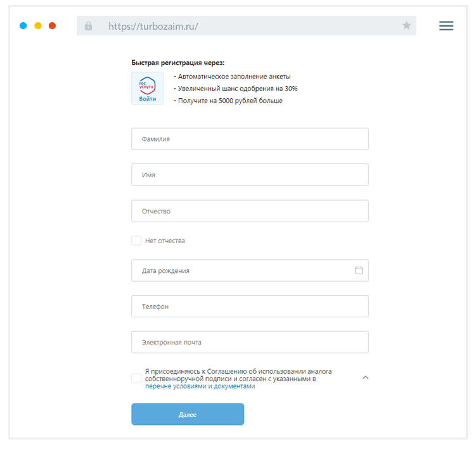This screenshot has height=449, width=476.
Task: Open 'перечне условиями и документами' link
Action: pyautogui.click(x=200, y=386)
